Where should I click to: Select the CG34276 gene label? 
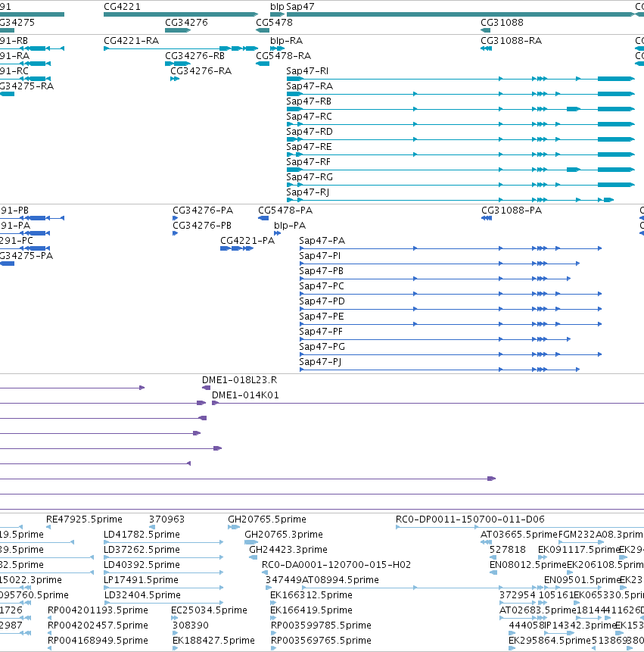point(186,23)
